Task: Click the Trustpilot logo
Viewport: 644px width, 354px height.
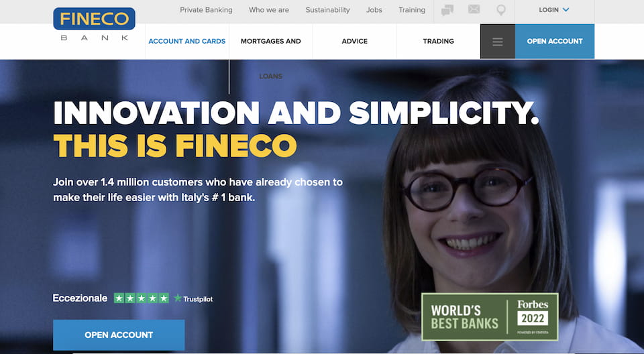Action: (x=193, y=298)
